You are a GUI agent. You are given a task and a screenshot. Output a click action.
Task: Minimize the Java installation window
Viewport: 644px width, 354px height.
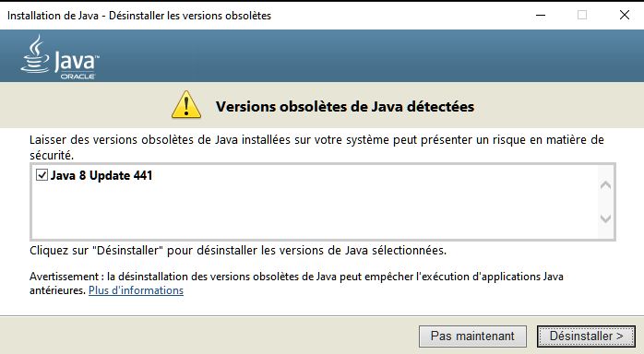541,15
